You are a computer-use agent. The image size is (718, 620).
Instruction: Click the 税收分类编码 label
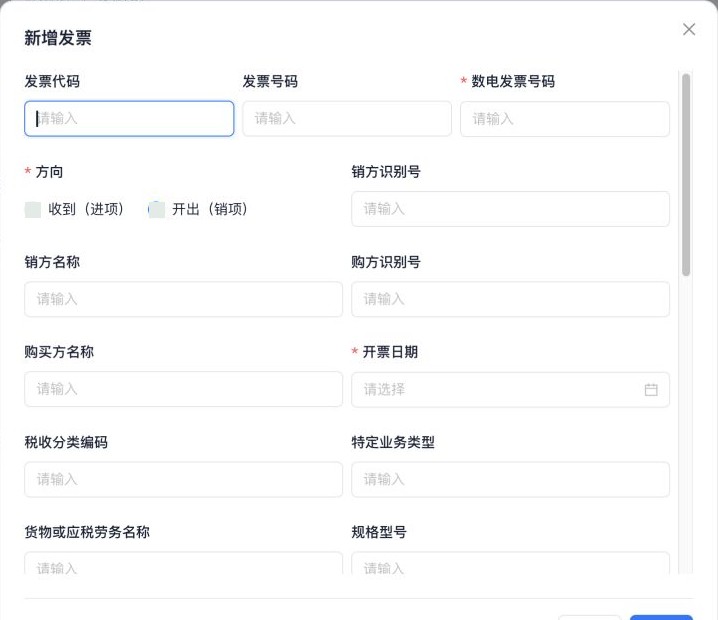[x=66, y=442]
